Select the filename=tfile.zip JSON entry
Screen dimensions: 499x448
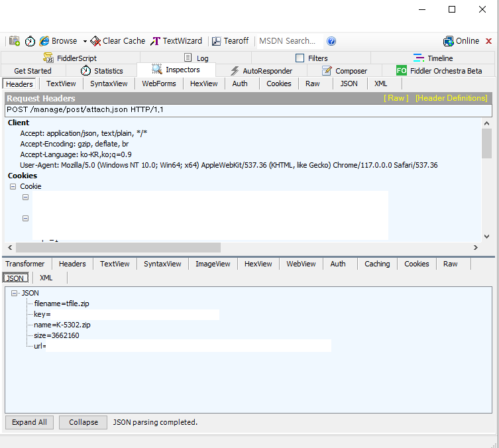pos(62,304)
